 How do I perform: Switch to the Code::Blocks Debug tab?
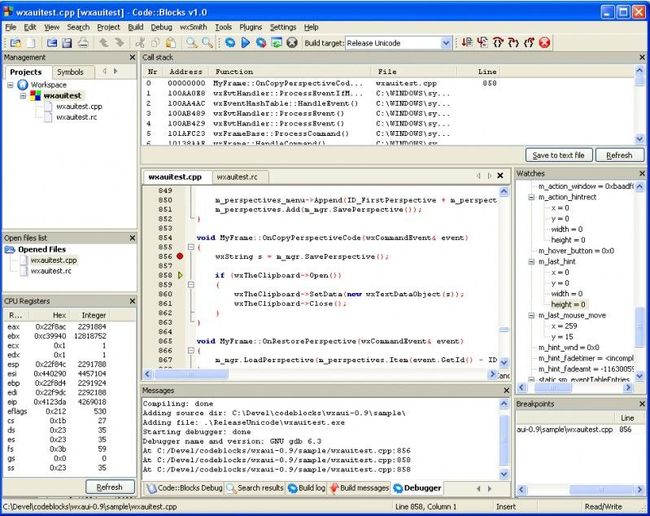pyautogui.click(x=185, y=488)
